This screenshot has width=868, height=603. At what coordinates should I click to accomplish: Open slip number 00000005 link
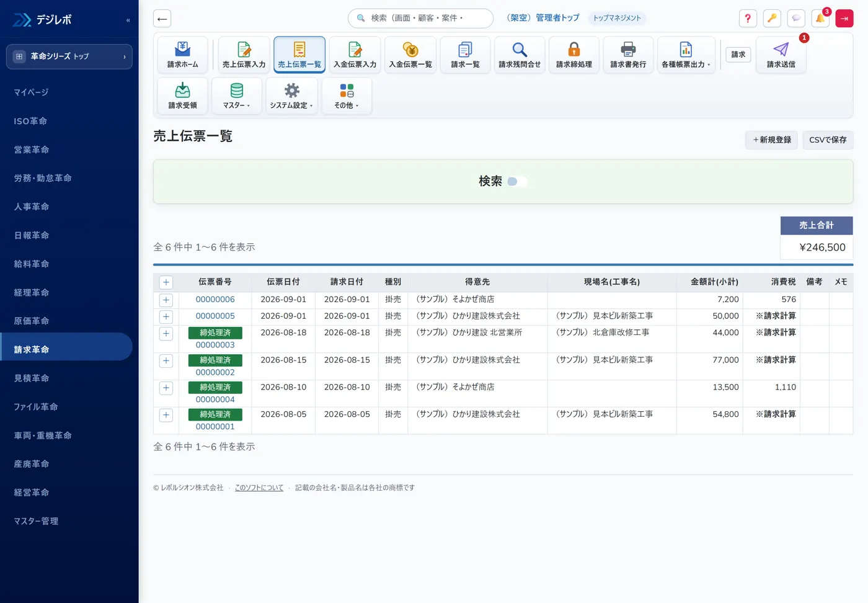(215, 316)
